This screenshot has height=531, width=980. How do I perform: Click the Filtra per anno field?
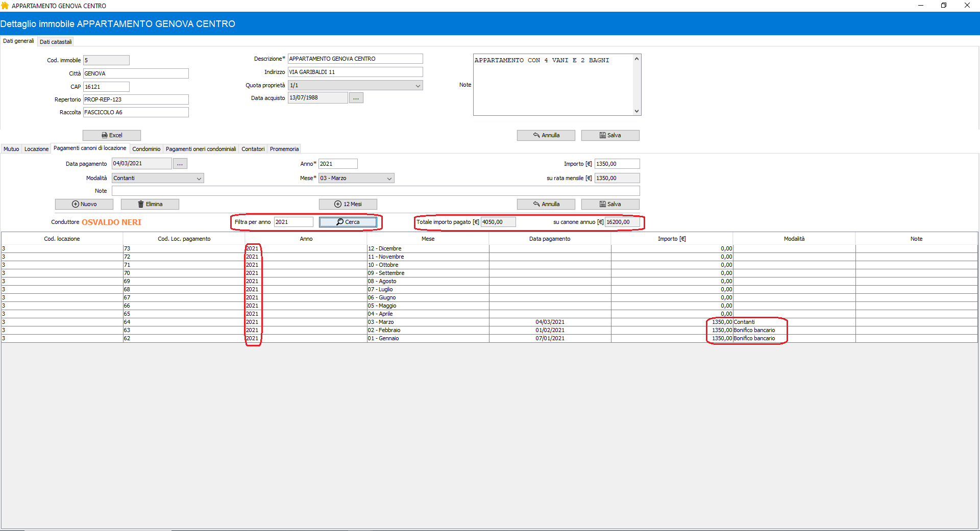(x=293, y=222)
